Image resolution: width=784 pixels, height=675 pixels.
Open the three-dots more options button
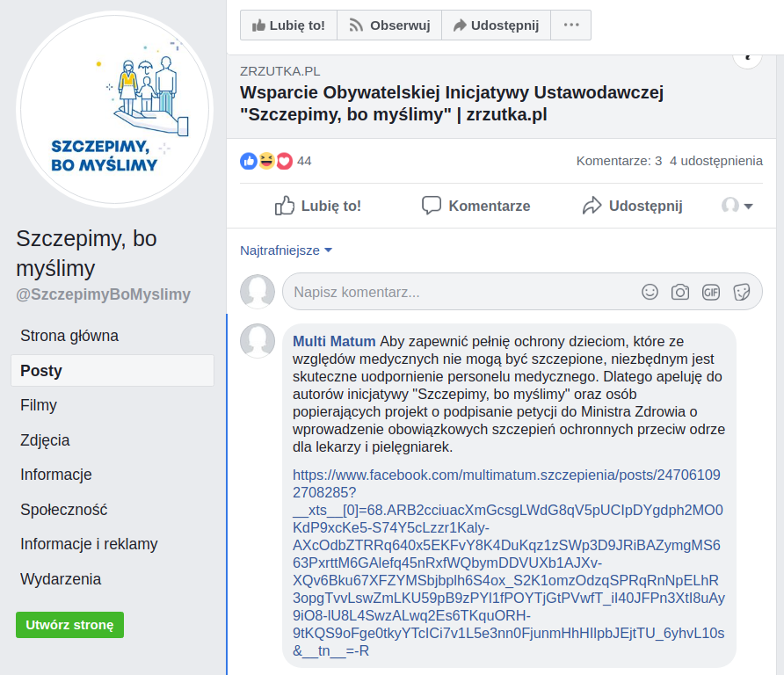click(571, 25)
